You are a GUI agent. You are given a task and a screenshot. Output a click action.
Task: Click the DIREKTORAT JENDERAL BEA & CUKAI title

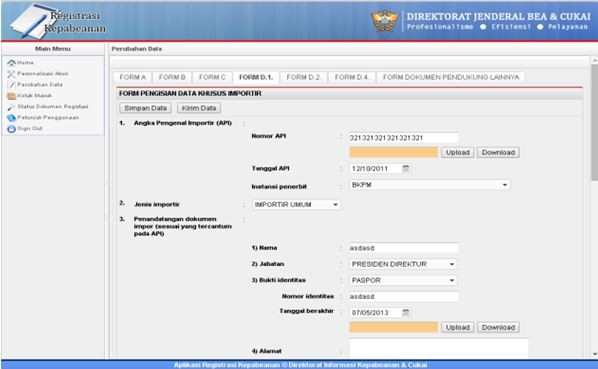pos(498,17)
